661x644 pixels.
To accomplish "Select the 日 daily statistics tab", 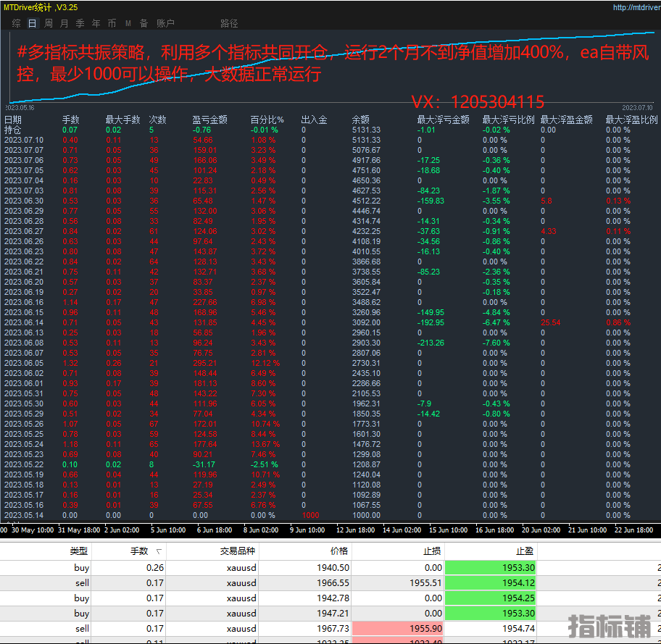I will click(x=32, y=23).
